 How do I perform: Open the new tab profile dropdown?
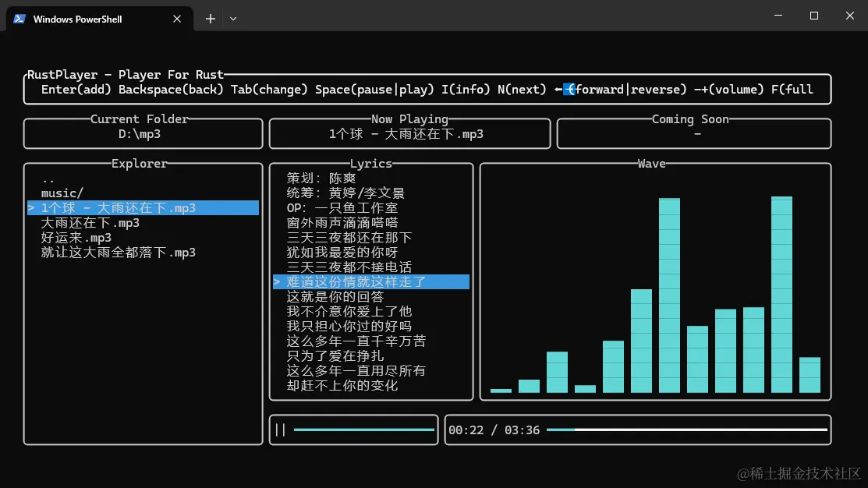(x=233, y=19)
